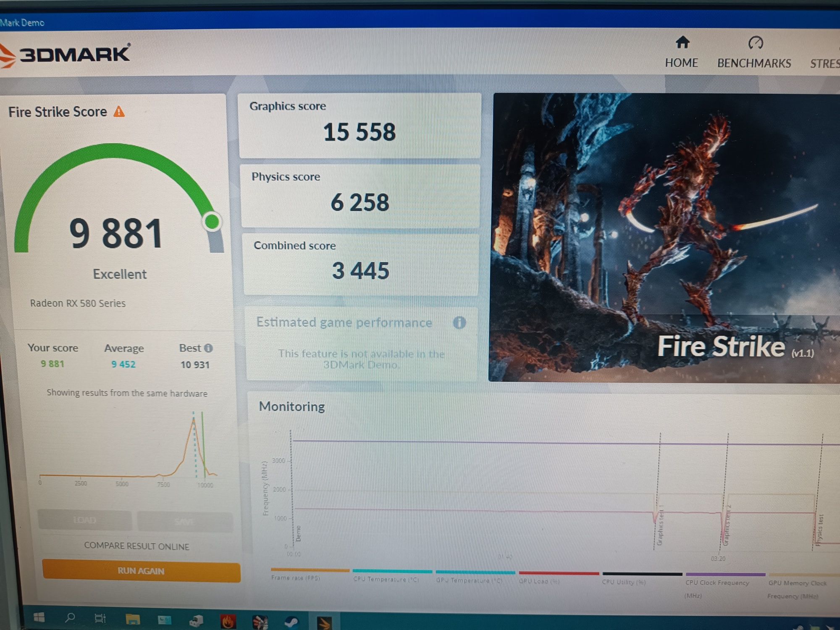Click the benchmarks gauge icon
This screenshot has height=630, width=840.
pyautogui.click(x=756, y=42)
